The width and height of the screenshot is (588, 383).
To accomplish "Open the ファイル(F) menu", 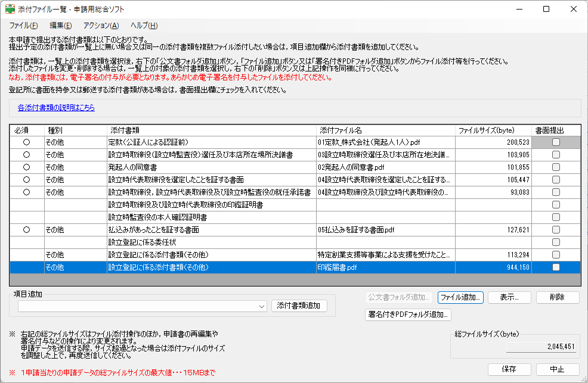I will coord(24,26).
